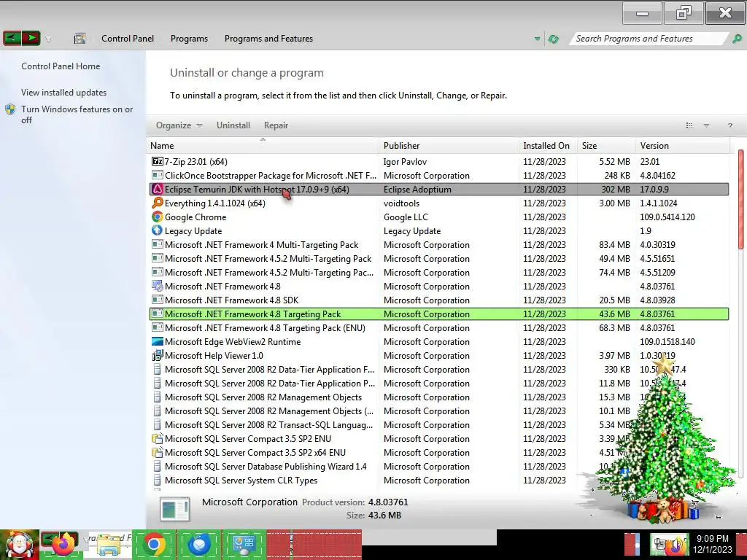Viewport: 747px width, 560px height.
Task: Open the recent pages dropdown arrow
Action: tap(48, 39)
